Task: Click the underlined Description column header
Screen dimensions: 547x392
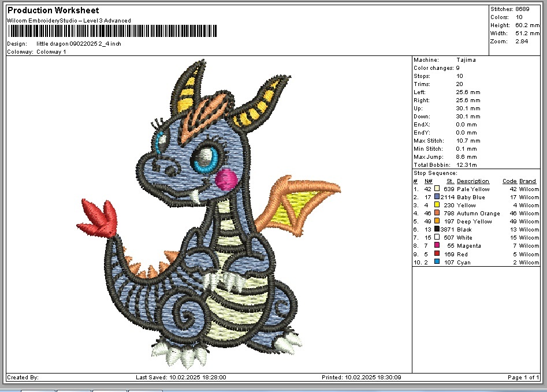Action: tap(473, 181)
